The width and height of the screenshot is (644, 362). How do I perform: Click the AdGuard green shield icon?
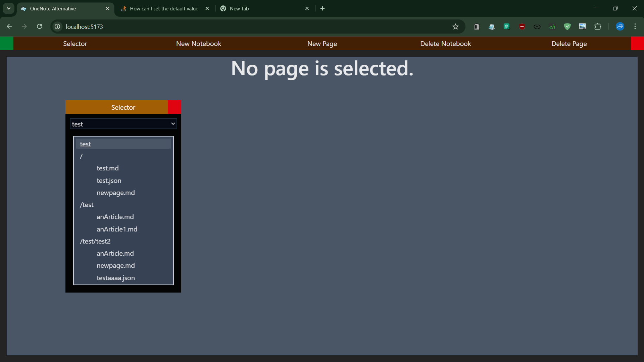(567, 27)
